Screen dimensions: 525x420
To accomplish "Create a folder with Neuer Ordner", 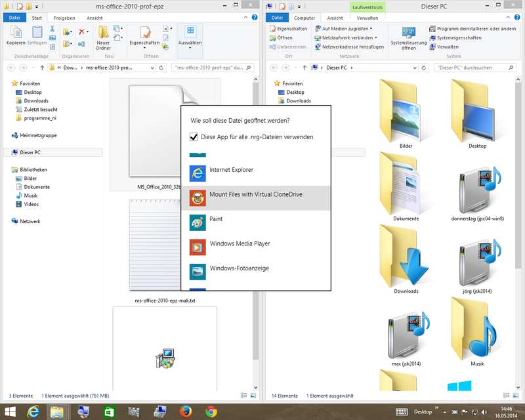I will coord(103,37).
